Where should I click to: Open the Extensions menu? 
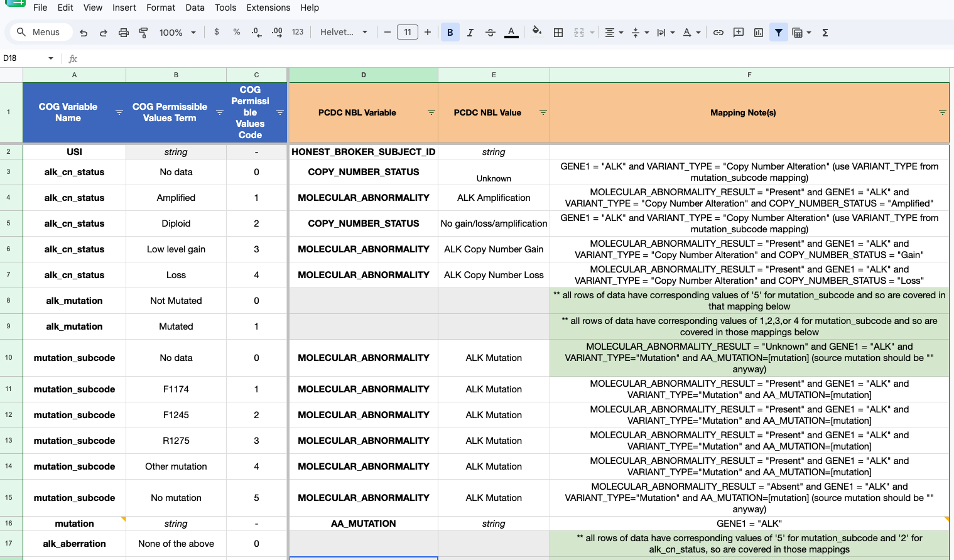click(x=268, y=8)
